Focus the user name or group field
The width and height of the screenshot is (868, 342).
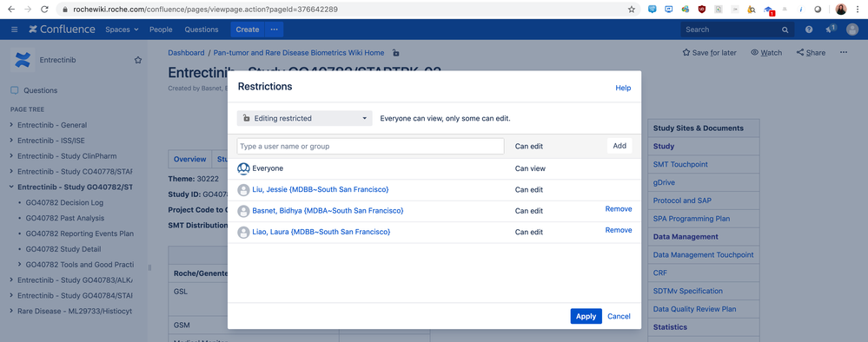pos(370,146)
